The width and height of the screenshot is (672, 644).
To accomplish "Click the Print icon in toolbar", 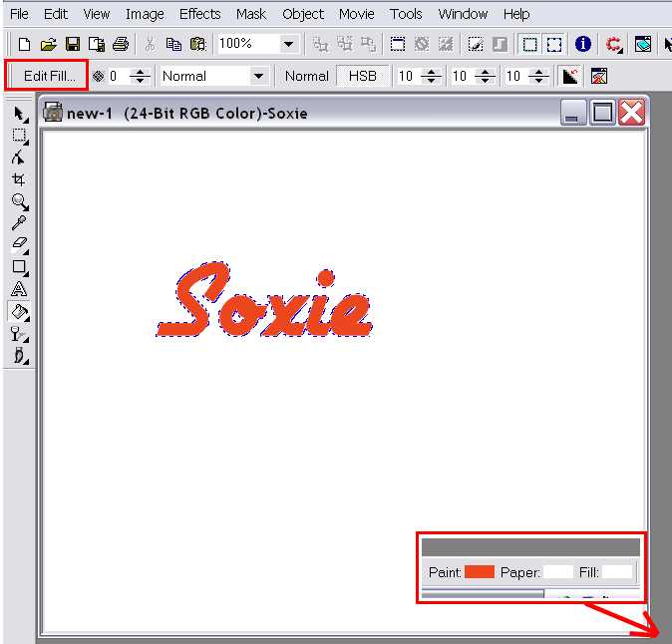I will 121,44.
